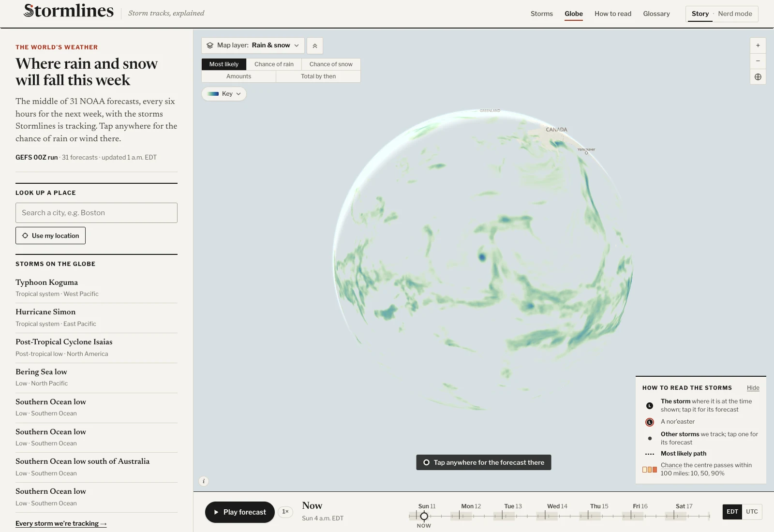
Task: Open the Globe nav tab
Action: click(x=573, y=14)
